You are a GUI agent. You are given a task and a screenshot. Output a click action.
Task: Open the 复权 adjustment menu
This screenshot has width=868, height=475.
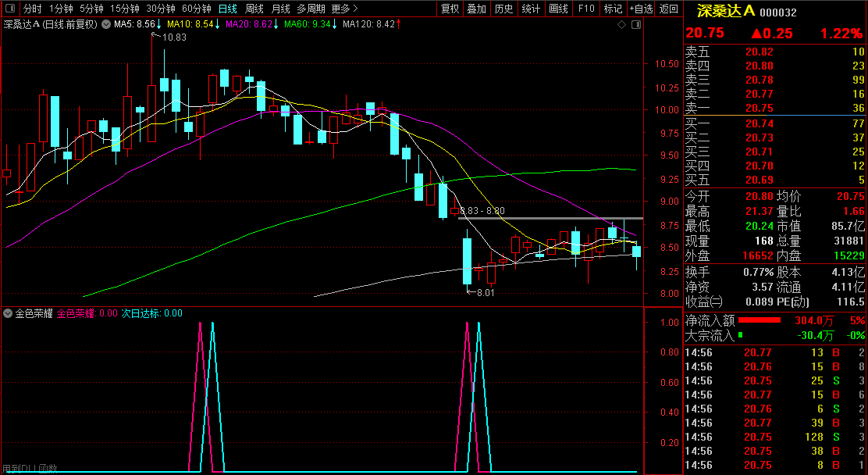[x=450, y=9]
